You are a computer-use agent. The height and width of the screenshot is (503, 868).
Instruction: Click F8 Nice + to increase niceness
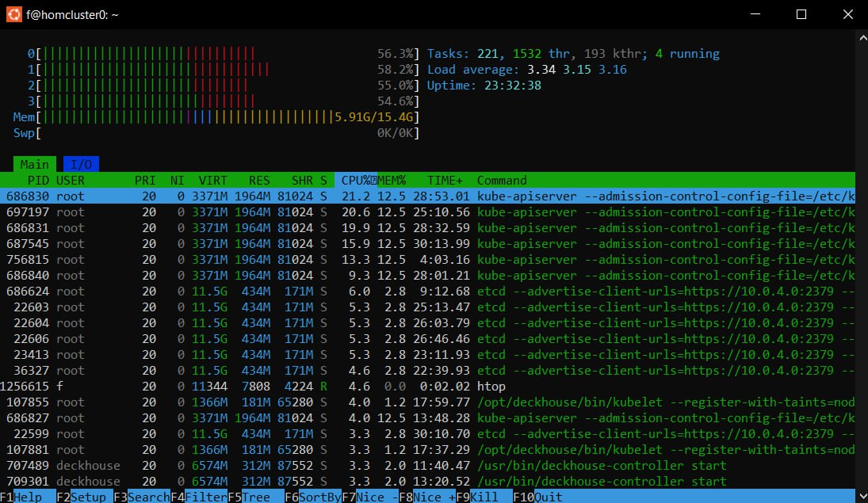click(426, 497)
